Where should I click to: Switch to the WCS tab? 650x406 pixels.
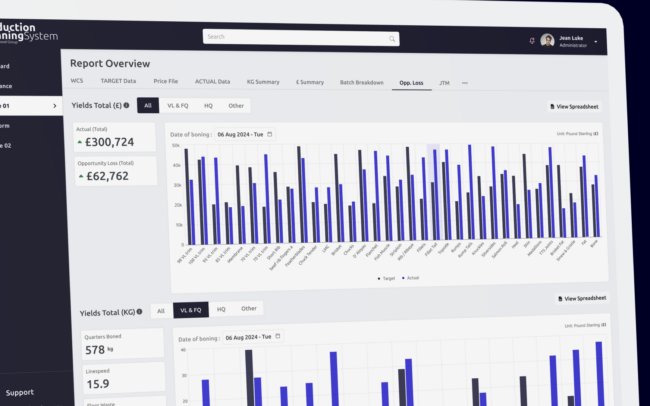(77, 80)
